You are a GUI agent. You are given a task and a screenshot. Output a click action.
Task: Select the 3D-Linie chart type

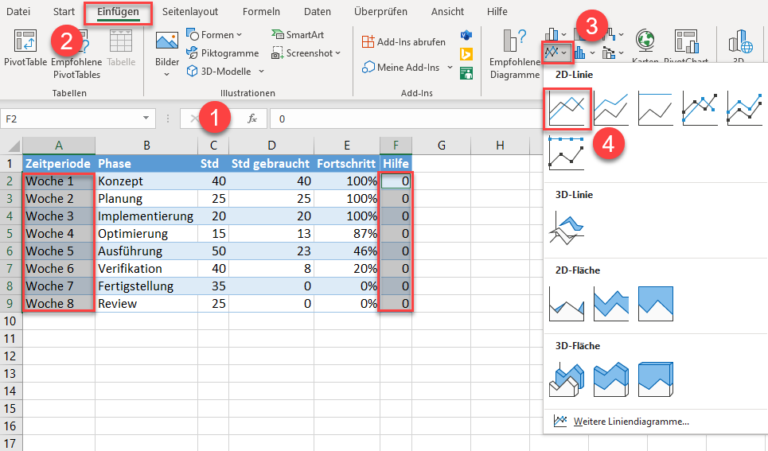tap(567, 228)
